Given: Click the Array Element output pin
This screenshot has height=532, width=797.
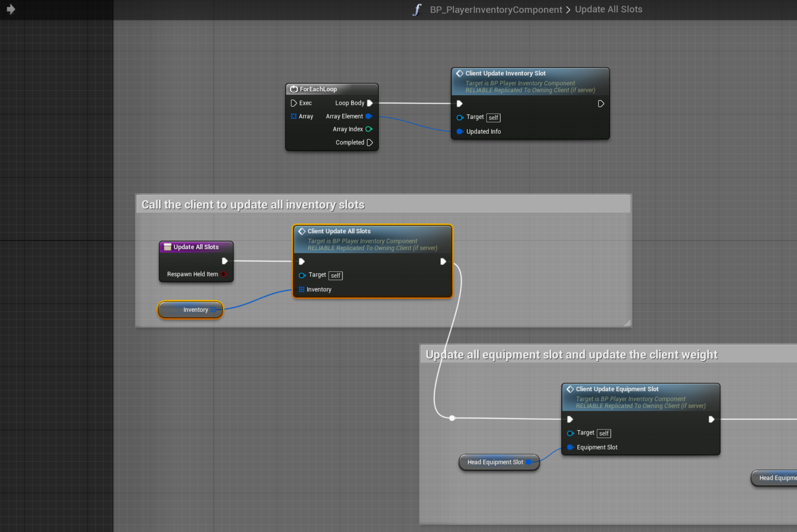Looking at the screenshot, I should (x=369, y=116).
